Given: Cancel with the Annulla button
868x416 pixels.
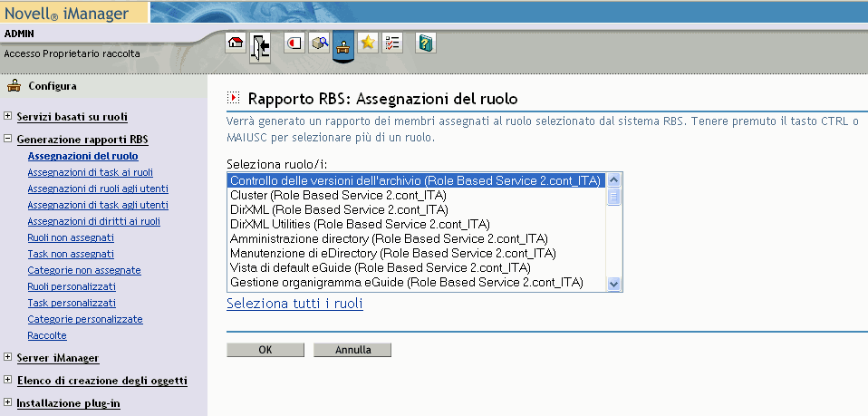Looking at the screenshot, I should coord(352,350).
